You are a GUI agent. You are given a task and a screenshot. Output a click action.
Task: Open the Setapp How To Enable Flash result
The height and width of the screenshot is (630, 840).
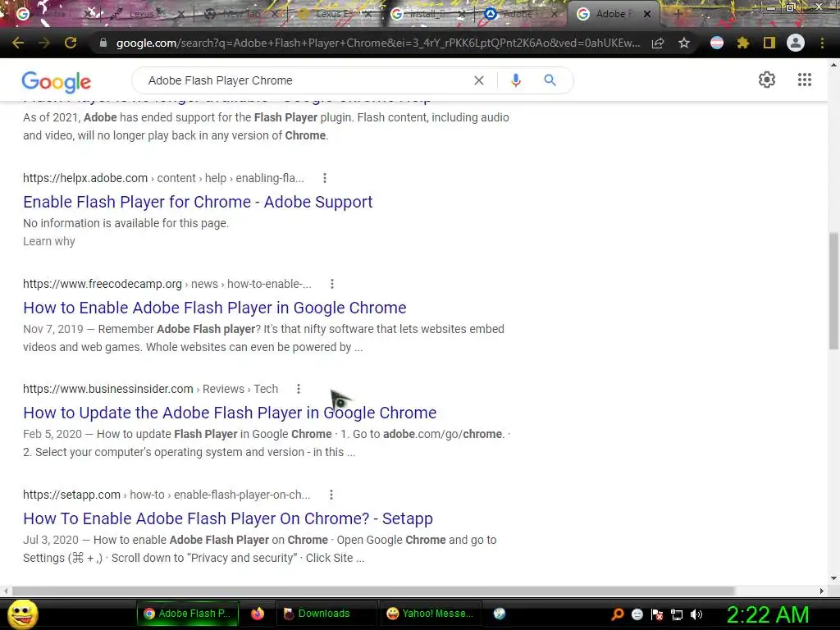pyautogui.click(x=228, y=518)
